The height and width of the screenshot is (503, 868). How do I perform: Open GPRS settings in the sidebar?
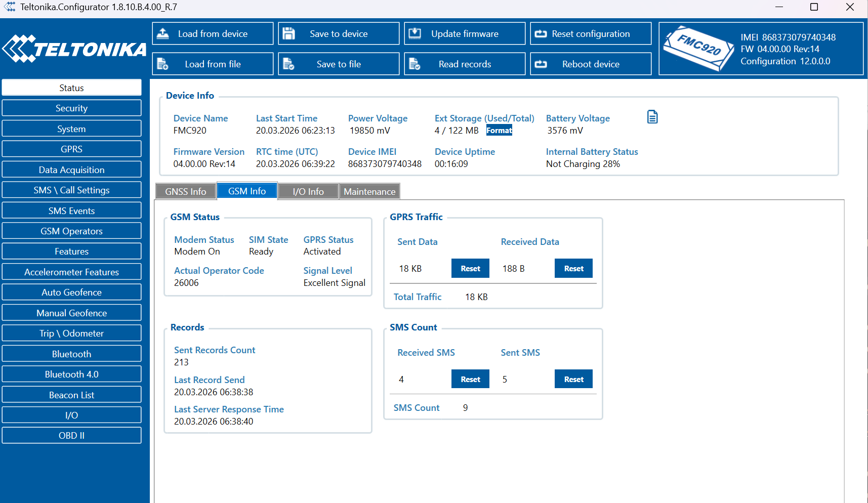71,149
